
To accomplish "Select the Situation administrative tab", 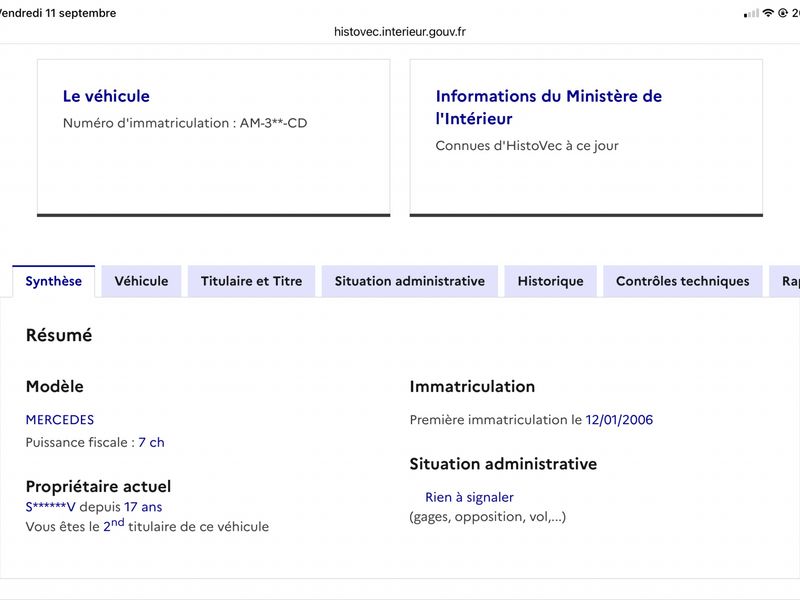I will pyautogui.click(x=410, y=281).
